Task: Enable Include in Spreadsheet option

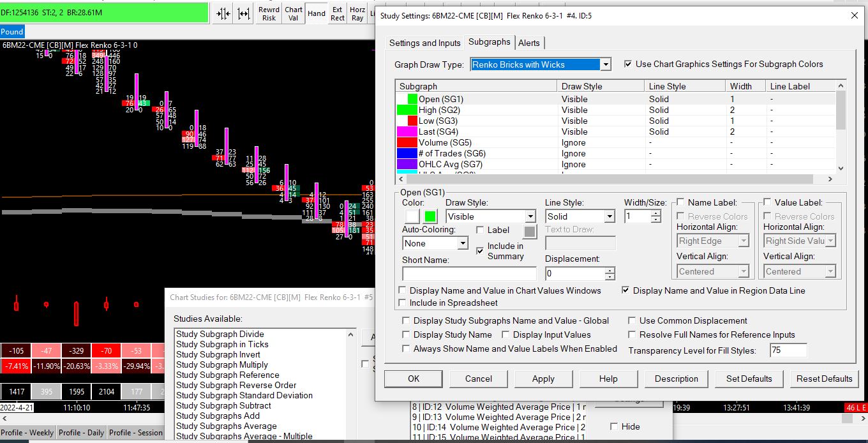Action: [402, 303]
